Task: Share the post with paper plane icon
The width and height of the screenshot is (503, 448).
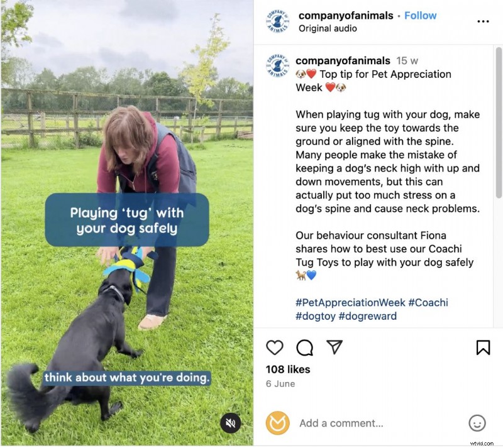Action: pos(334,347)
